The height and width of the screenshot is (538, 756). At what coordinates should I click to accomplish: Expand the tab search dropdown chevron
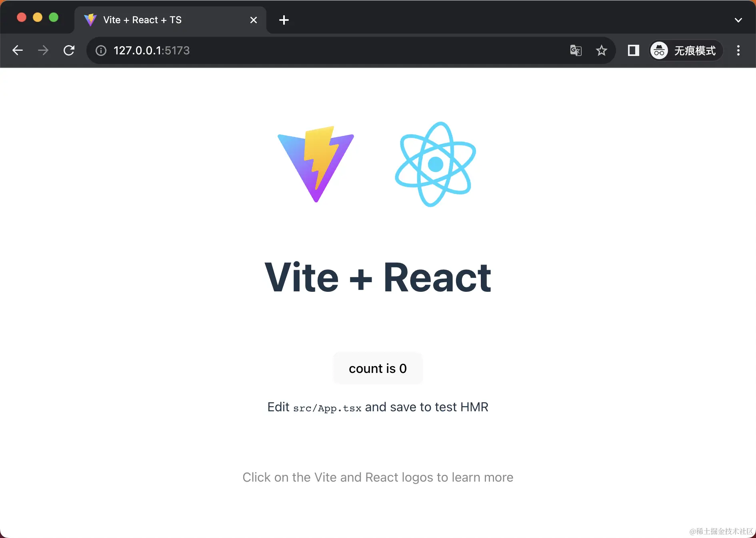click(738, 20)
